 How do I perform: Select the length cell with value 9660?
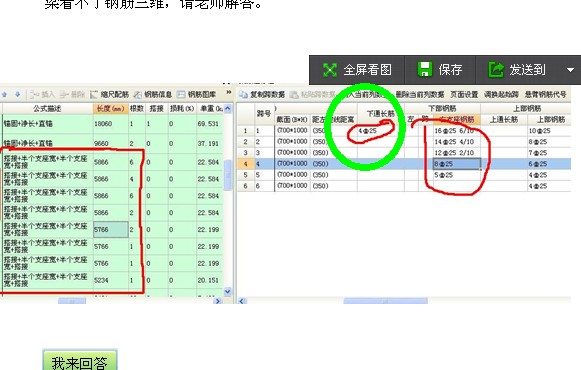tap(110, 143)
